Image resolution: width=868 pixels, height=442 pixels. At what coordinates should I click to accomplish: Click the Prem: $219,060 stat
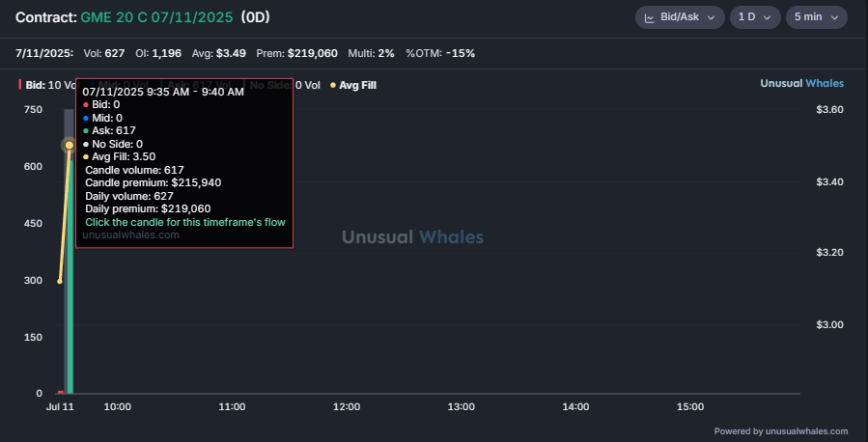pos(296,54)
